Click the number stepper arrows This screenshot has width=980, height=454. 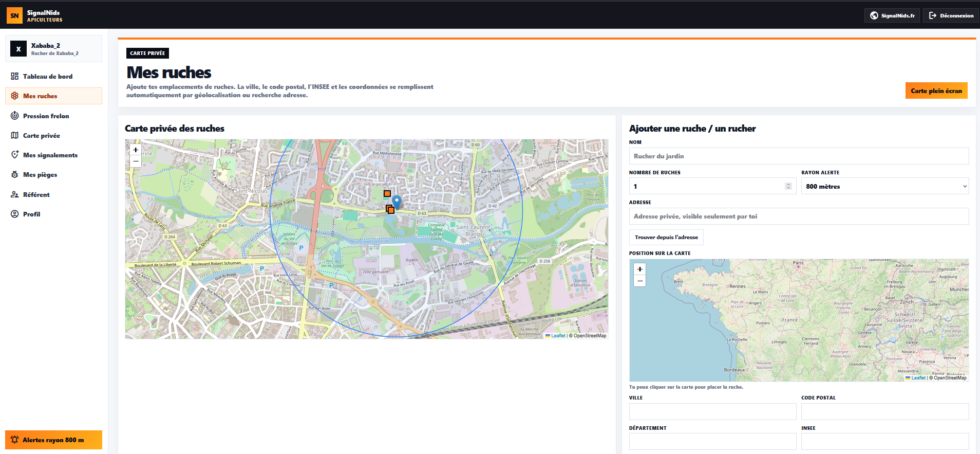pos(788,186)
